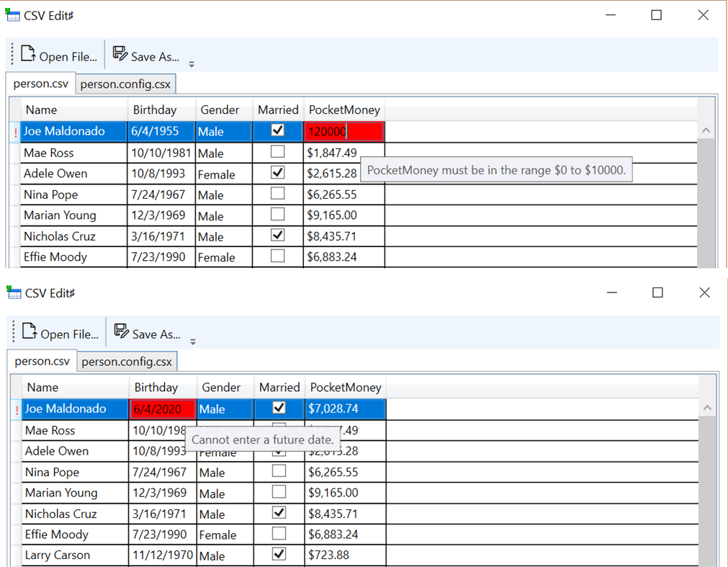
Task: Click 7/24/1967 birthday cell in top window
Action: [161, 195]
